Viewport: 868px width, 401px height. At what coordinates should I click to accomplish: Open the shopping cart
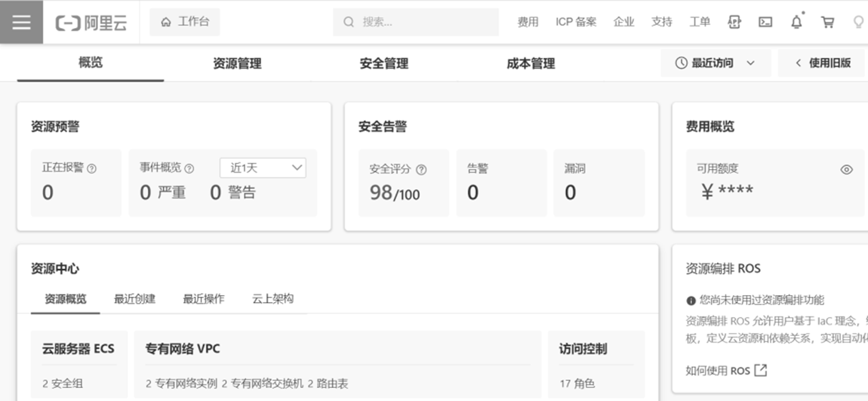pyautogui.click(x=827, y=22)
